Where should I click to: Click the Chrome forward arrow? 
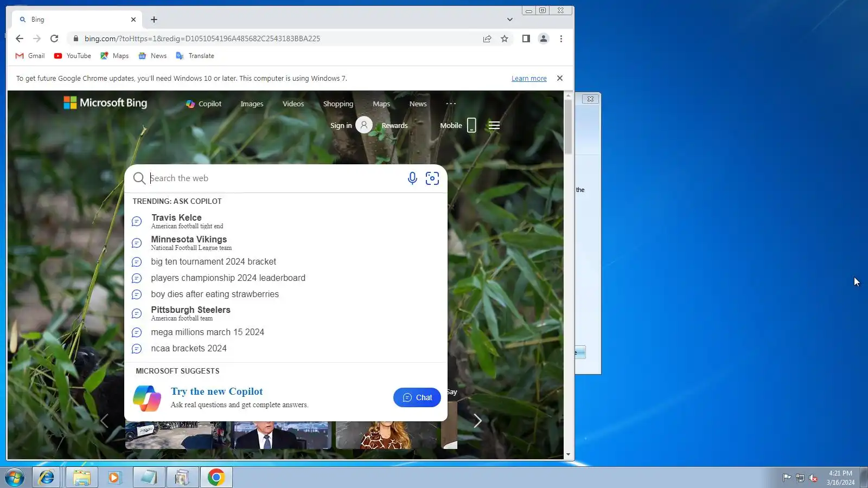[x=37, y=38]
